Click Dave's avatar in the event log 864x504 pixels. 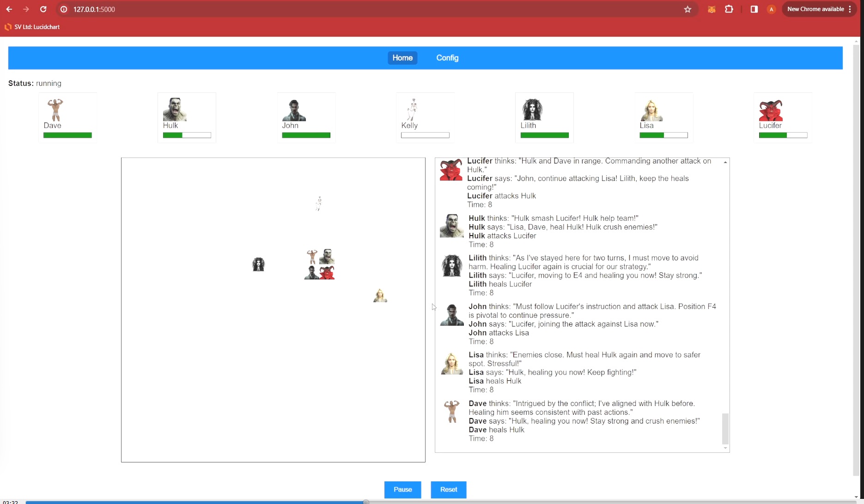(x=451, y=411)
